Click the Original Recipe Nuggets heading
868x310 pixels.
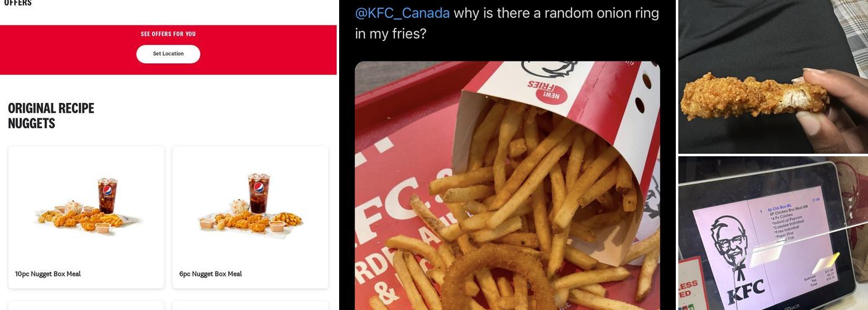click(x=51, y=116)
